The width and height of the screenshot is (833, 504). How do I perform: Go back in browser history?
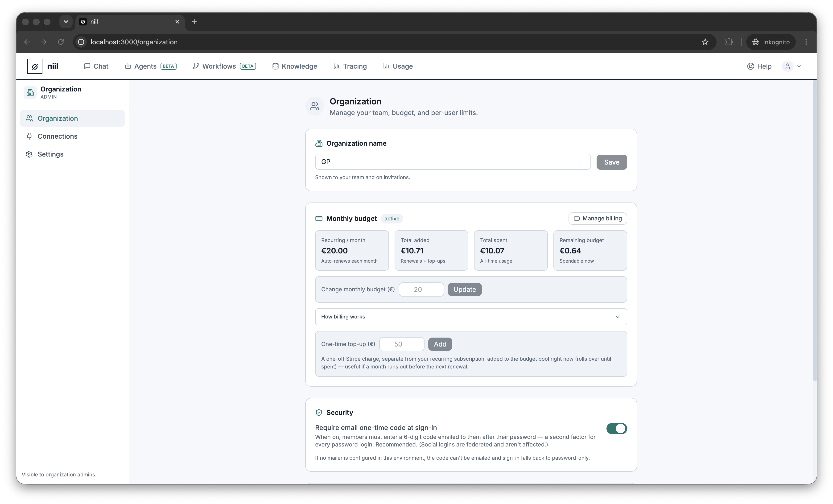[27, 42]
